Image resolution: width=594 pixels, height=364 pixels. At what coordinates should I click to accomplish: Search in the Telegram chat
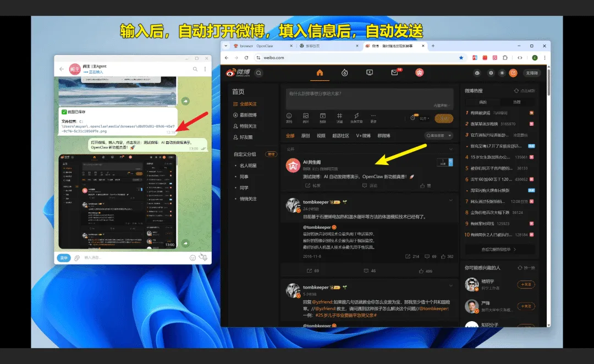pos(195,69)
